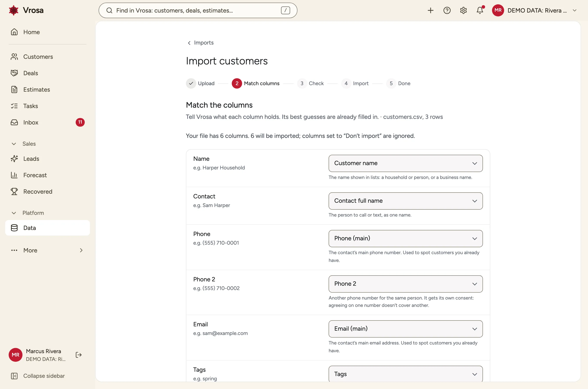This screenshot has width=588, height=389.
Task: Open the Email (main) mapping dropdown
Action: click(405, 329)
